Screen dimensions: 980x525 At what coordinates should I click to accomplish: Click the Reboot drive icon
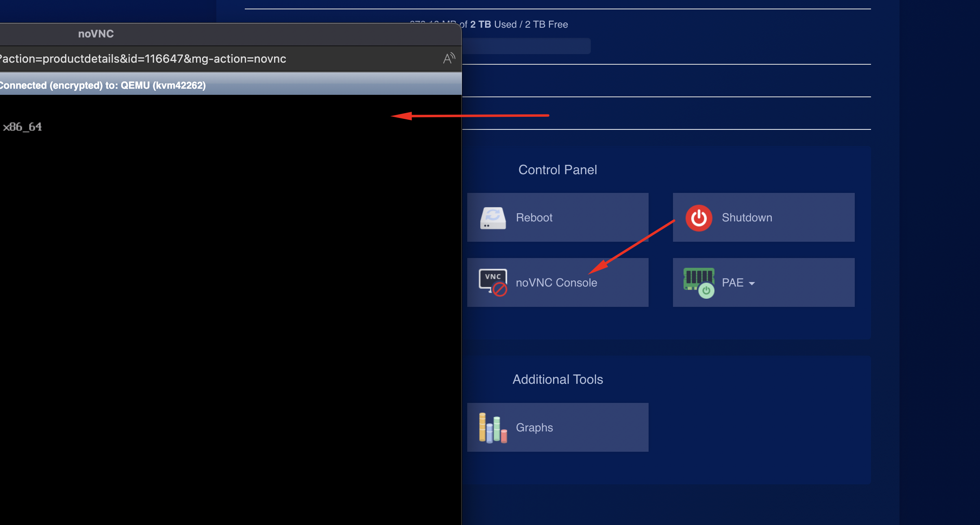[493, 218]
